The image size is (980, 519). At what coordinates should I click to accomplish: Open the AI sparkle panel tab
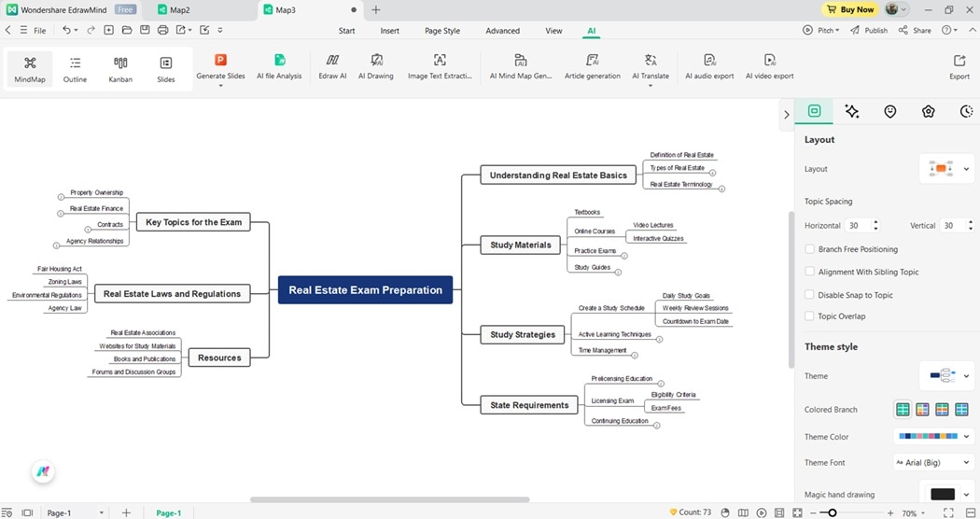pos(851,111)
